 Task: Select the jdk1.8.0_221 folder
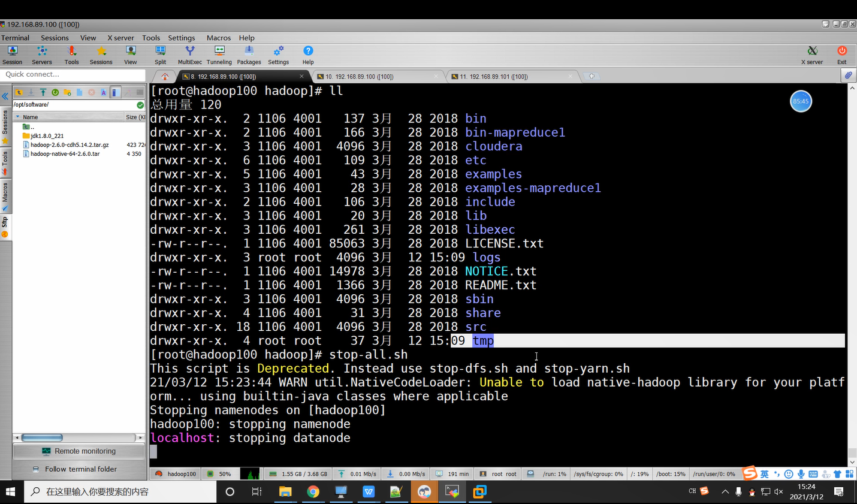click(47, 135)
